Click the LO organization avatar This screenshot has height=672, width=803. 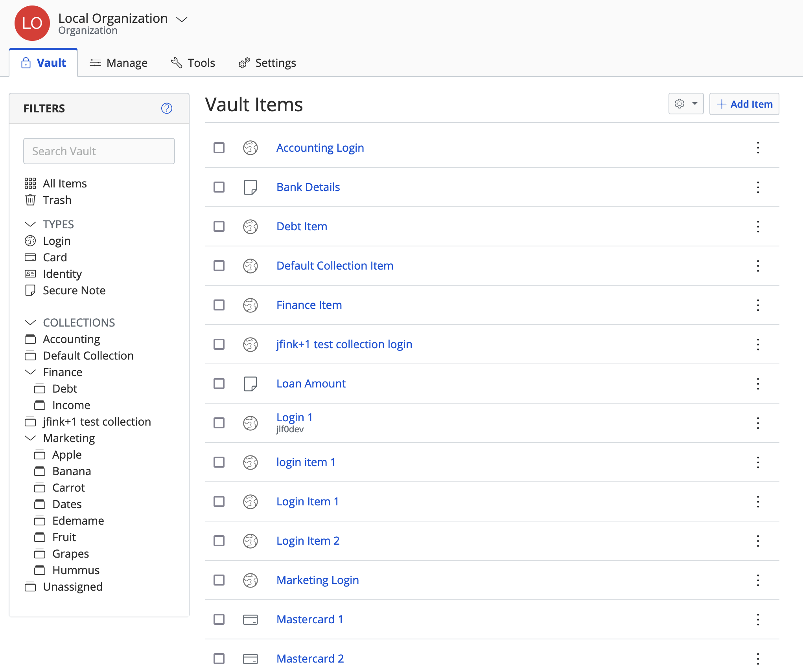(x=32, y=23)
